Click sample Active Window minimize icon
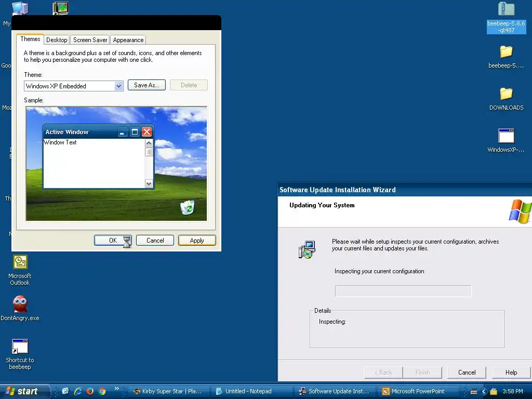Image resolution: width=532 pixels, height=399 pixels. 123,131
